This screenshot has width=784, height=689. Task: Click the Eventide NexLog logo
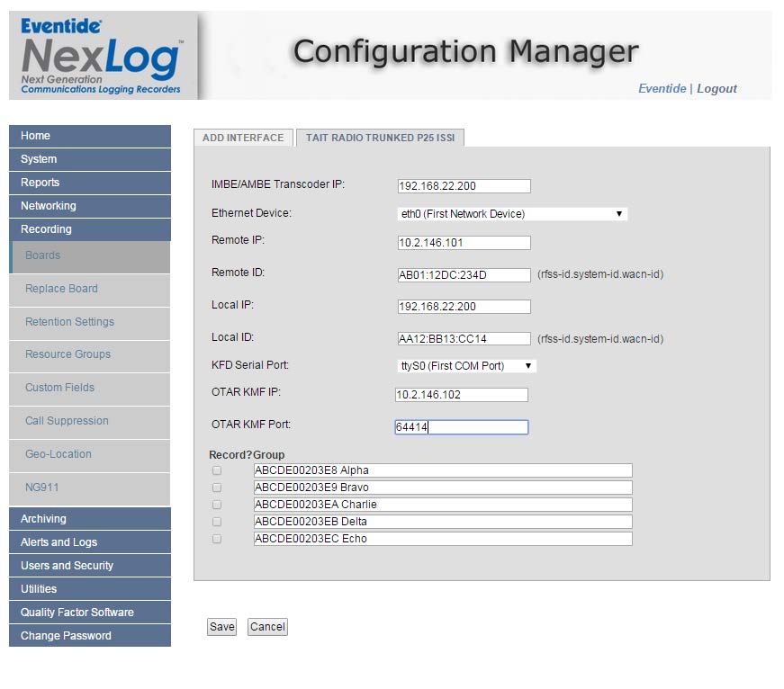pyautogui.click(x=101, y=56)
